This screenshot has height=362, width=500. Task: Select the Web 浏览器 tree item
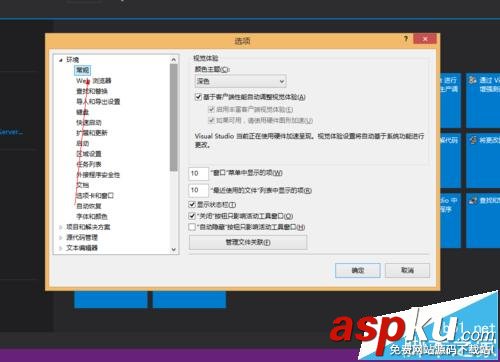pos(94,81)
